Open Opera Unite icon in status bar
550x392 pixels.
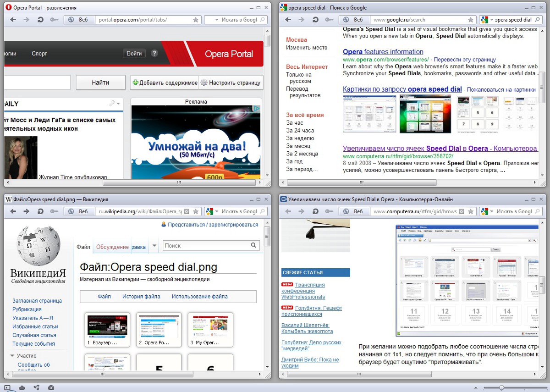36,388
